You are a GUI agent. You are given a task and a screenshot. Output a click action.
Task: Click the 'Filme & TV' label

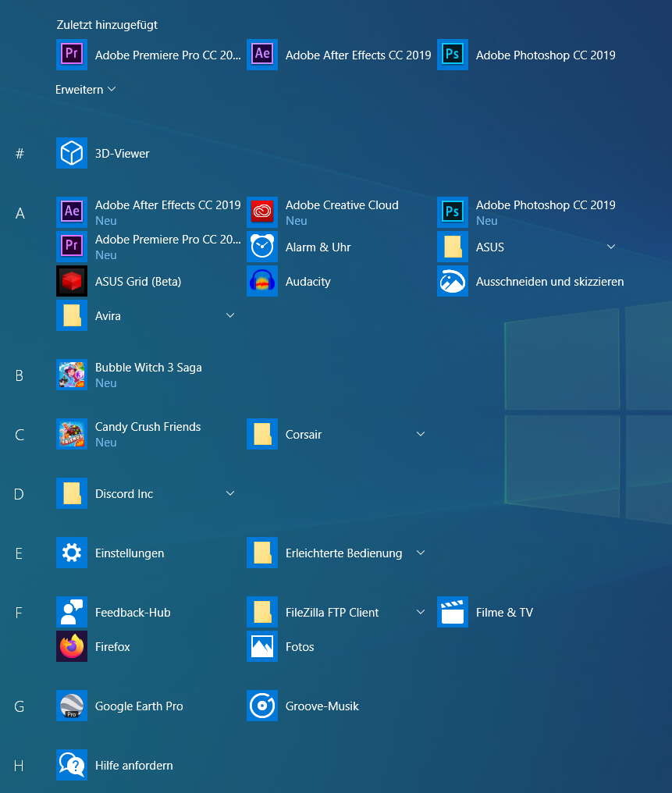click(505, 613)
